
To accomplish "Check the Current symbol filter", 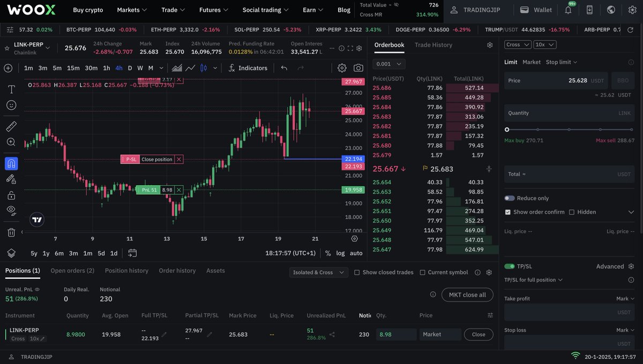I will tap(422, 272).
